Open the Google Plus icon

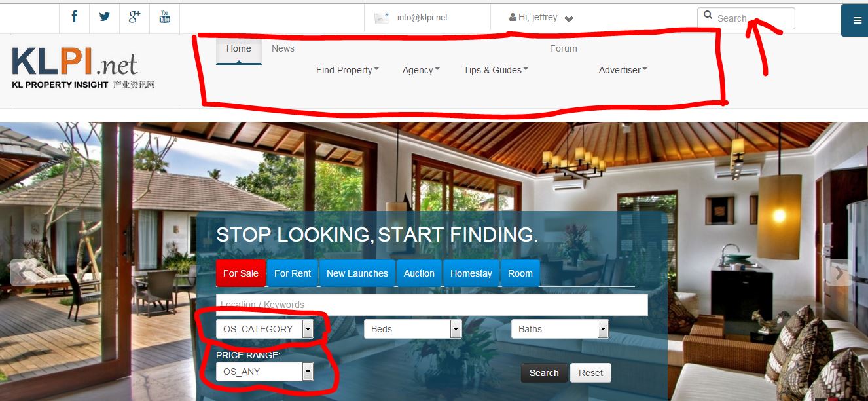[135, 17]
